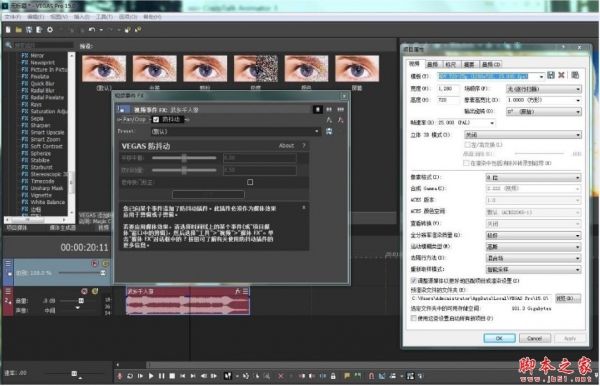Toggle the stabilization plugin checkbox in FX chain
Viewport: 600px width, 386px height.
pos(156,120)
